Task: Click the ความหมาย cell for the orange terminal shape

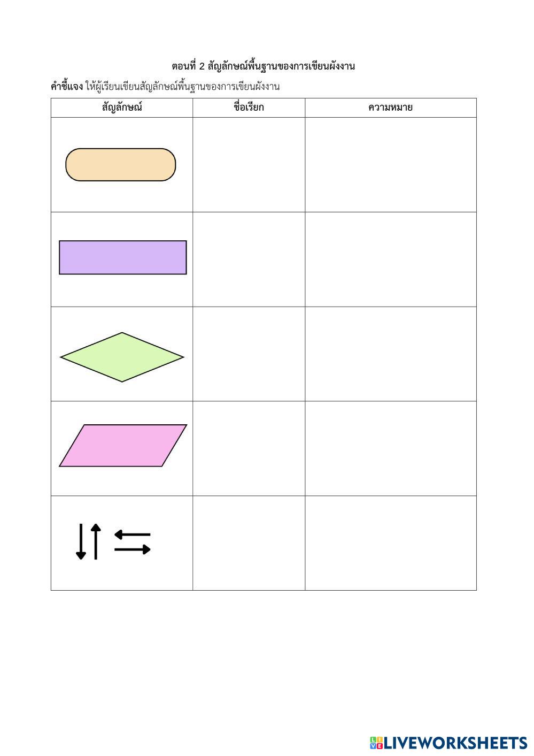Action: point(390,165)
